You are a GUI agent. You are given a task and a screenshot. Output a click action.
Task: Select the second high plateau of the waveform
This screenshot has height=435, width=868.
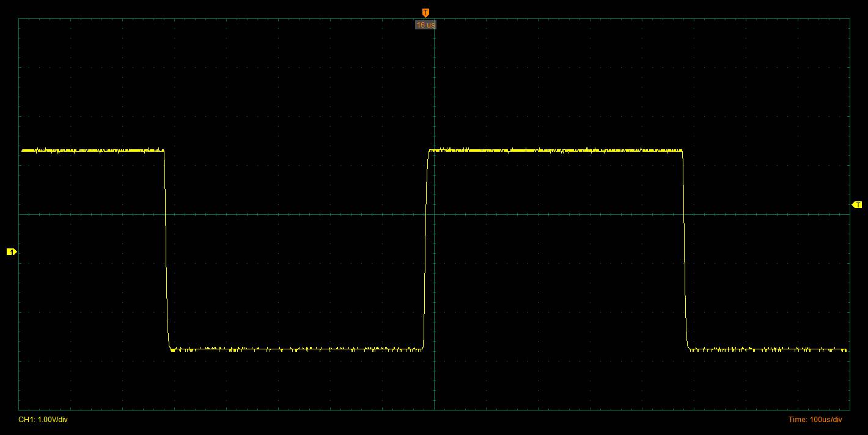555,150
